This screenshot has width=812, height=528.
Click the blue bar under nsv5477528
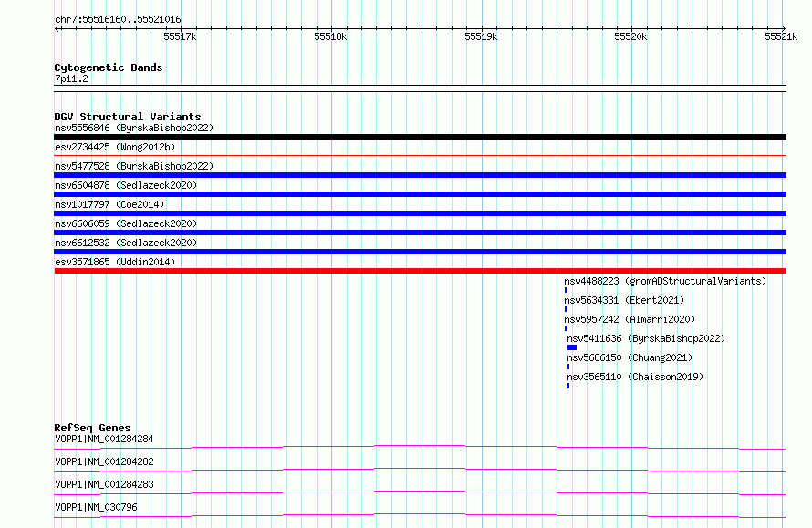click(x=420, y=175)
